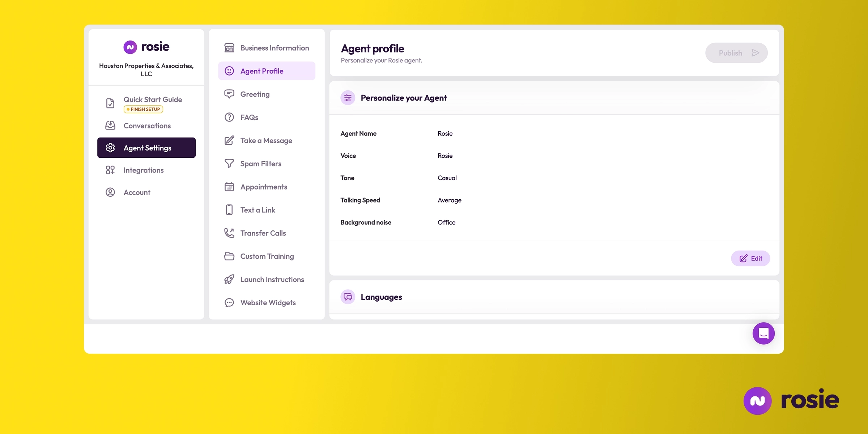Click the Tone field label
The image size is (868, 434).
pos(347,178)
